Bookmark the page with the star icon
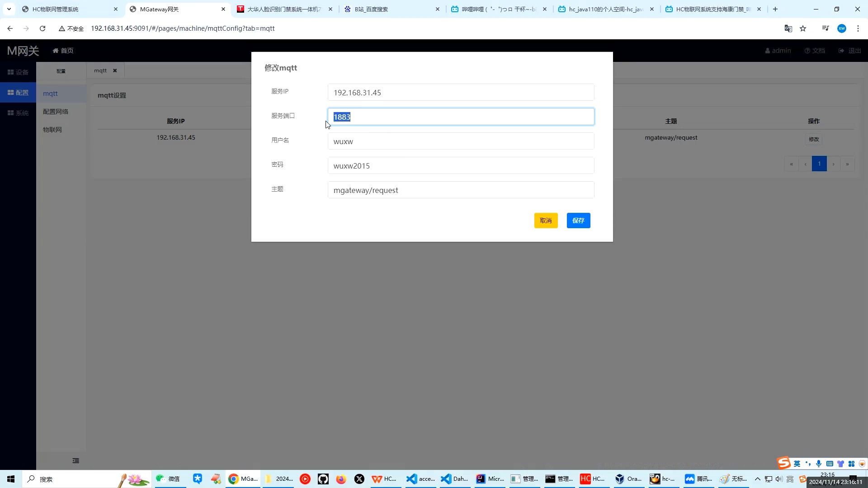The height and width of the screenshot is (488, 868). [803, 28]
